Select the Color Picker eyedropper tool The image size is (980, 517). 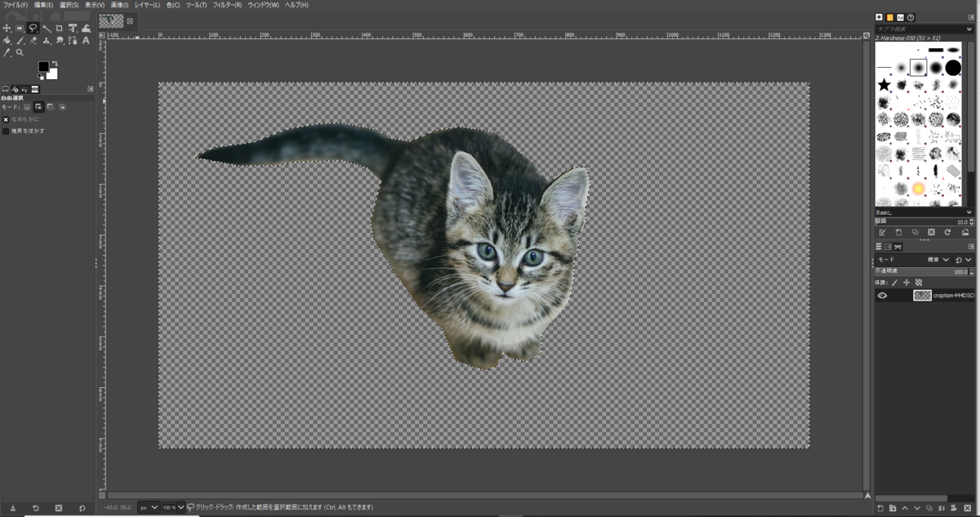7,52
